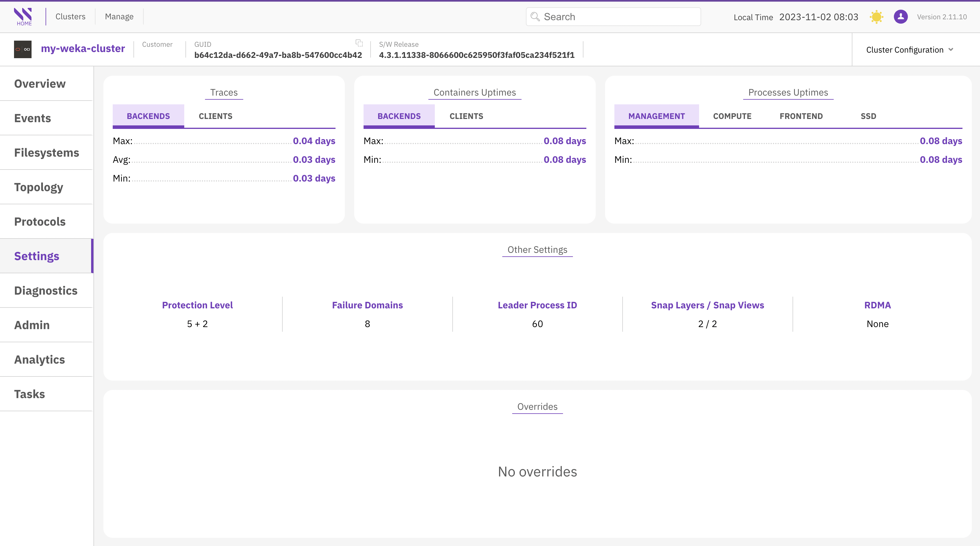Image resolution: width=980 pixels, height=546 pixels.
Task: Click the search magnifier icon
Action: [x=535, y=17]
